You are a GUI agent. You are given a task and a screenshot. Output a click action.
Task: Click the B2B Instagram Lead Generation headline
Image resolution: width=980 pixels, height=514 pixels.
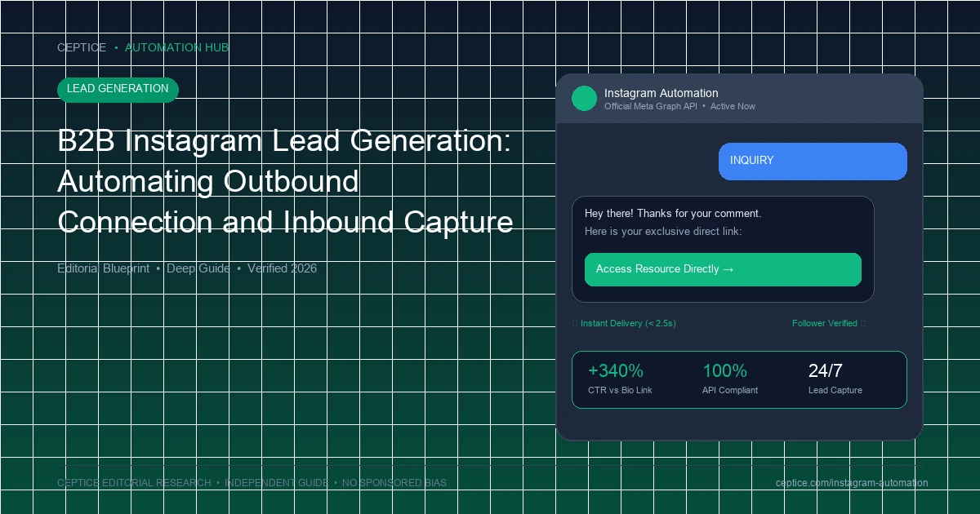pos(285,181)
